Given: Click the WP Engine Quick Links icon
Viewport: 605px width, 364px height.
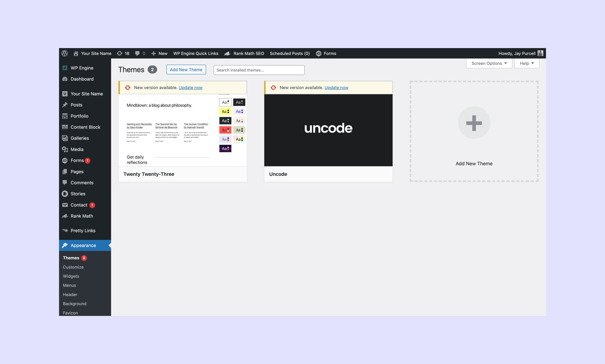Looking at the screenshot, I should click(196, 53).
